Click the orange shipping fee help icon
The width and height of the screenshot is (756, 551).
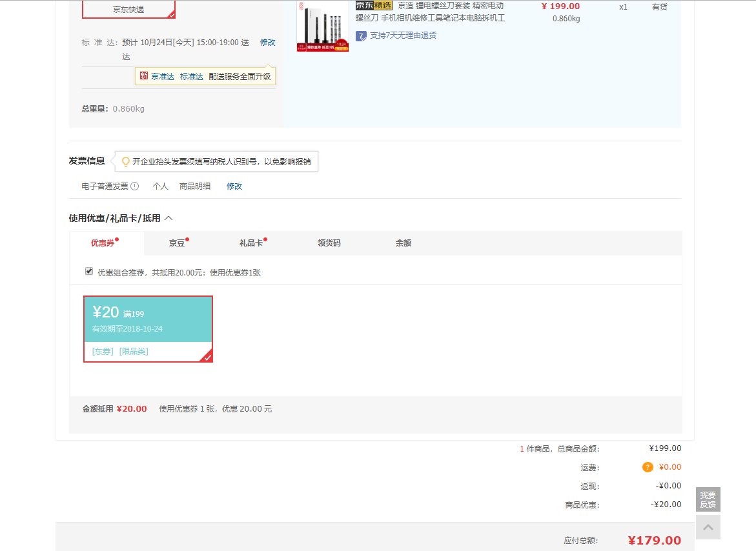click(648, 467)
